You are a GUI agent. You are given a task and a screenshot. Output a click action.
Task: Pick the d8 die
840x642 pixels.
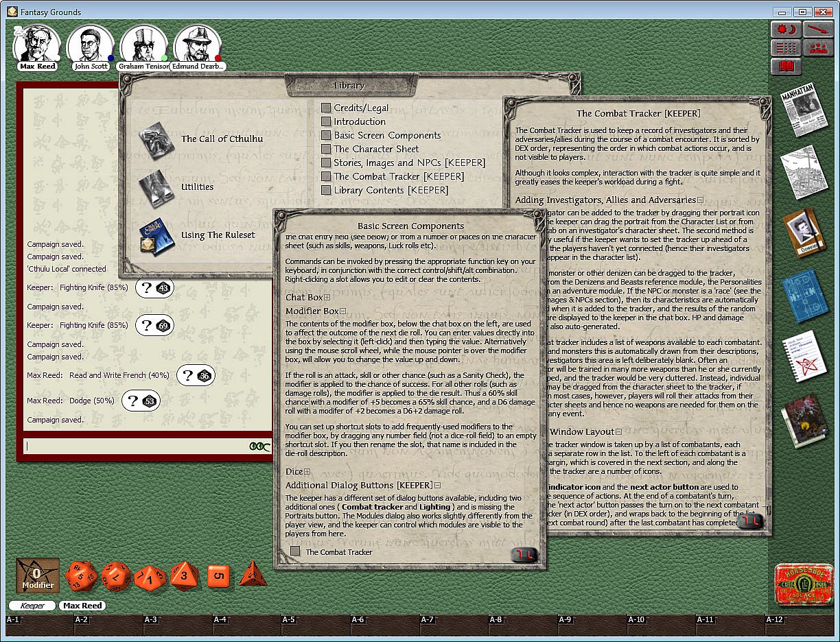point(184,575)
